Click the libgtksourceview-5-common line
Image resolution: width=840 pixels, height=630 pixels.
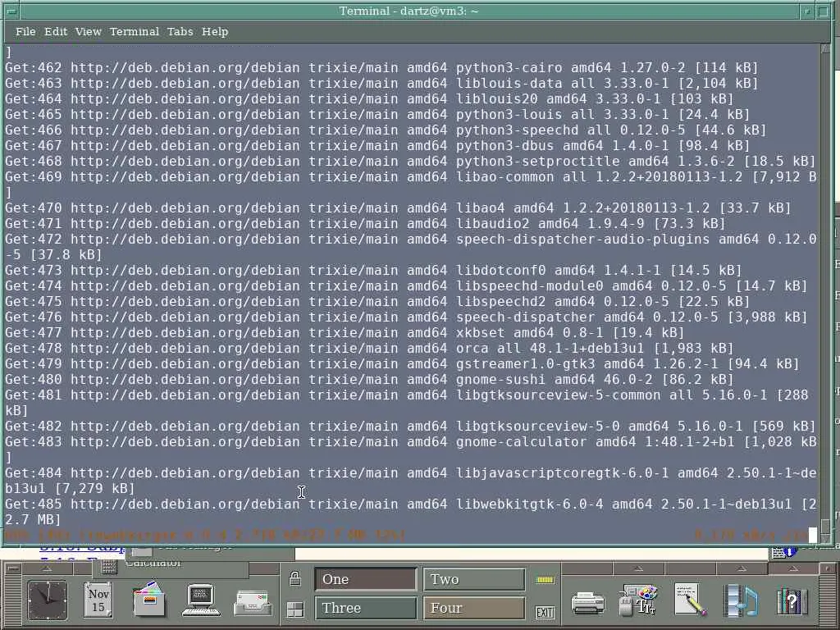click(x=407, y=403)
